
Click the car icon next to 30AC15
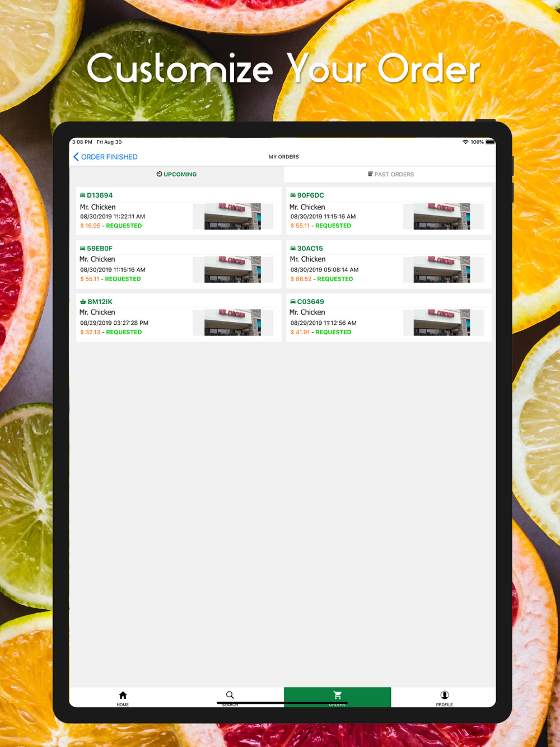tap(293, 249)
